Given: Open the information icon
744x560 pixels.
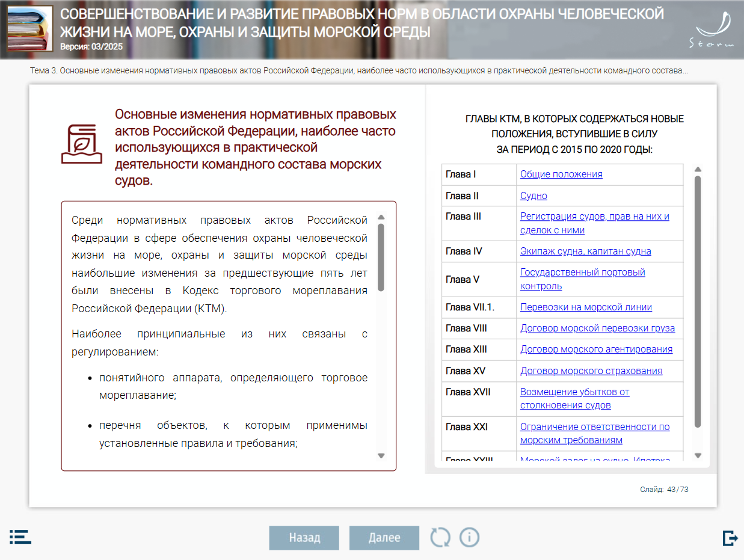Looking at the screenshot, I should [x=469, y=537].
